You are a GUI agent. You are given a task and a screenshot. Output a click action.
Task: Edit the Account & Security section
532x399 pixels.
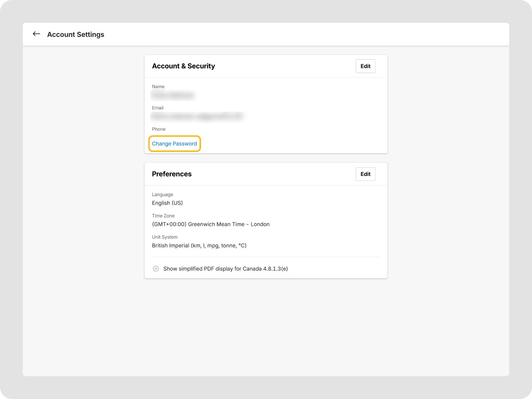pyautogui.click(x=365, y=66)
